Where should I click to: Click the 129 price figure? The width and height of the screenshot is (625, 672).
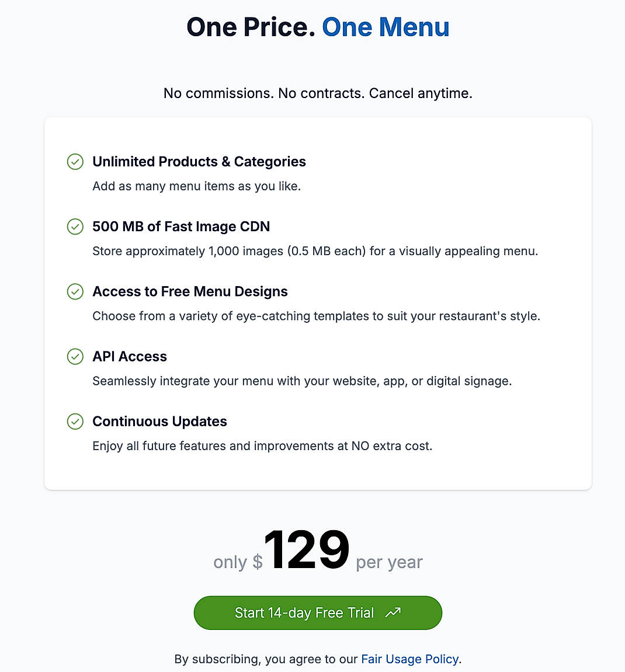[308, 549]
